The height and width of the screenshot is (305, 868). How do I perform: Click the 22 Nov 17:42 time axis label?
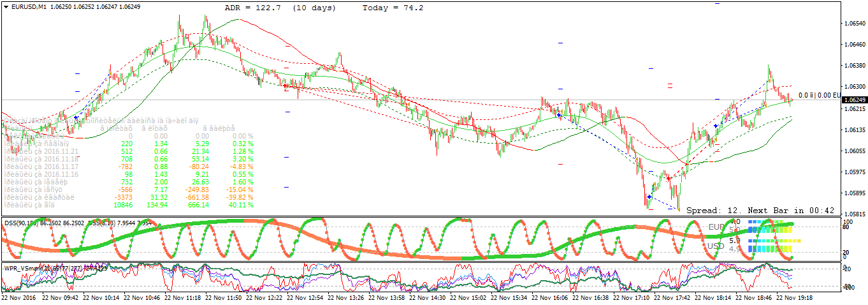pos(672,297)
